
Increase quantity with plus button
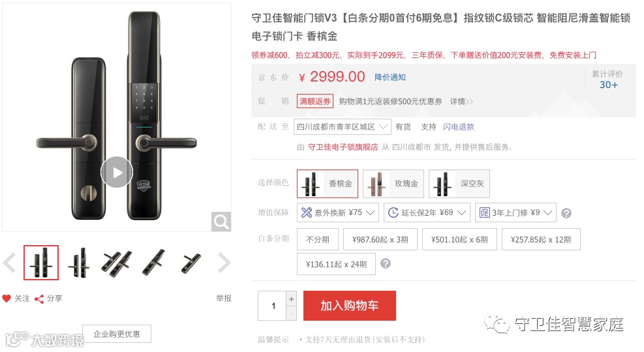tap(291, 299)
